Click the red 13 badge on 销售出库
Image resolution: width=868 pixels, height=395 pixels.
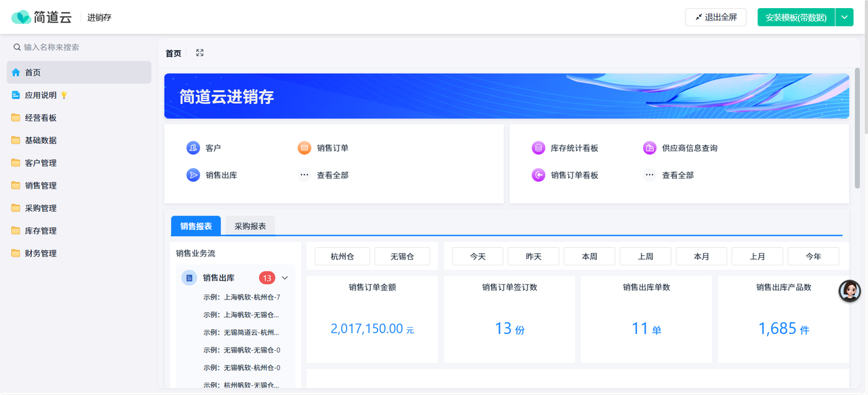click(x=267, y=278)
